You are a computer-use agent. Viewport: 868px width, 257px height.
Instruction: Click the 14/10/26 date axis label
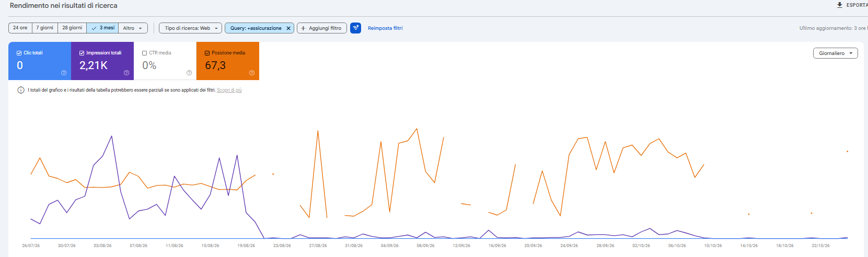click(x=749, y=245)
